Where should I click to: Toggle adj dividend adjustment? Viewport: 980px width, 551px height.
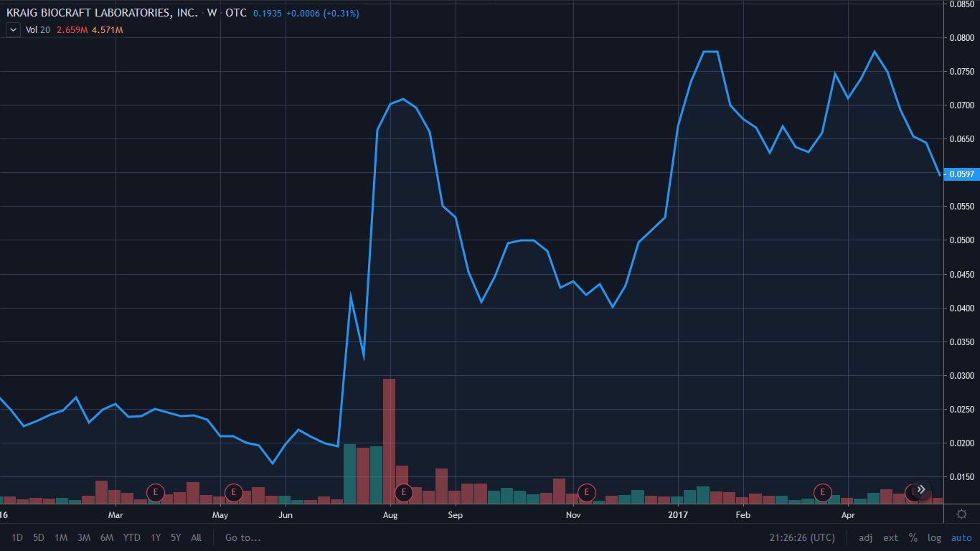[866, 537]
